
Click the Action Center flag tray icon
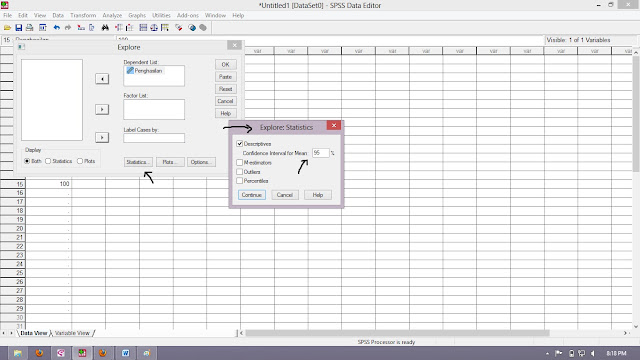click(559, 353)
